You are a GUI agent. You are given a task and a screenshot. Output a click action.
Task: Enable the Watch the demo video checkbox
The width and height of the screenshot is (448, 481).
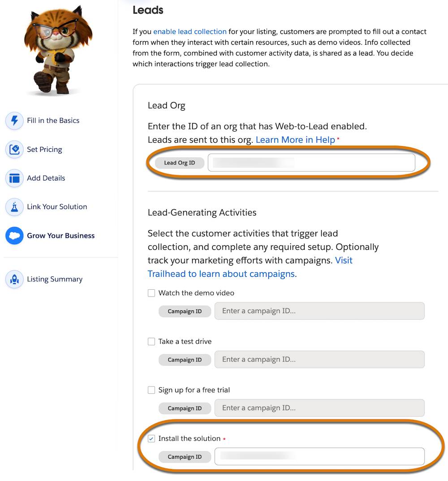pos(151,293)
